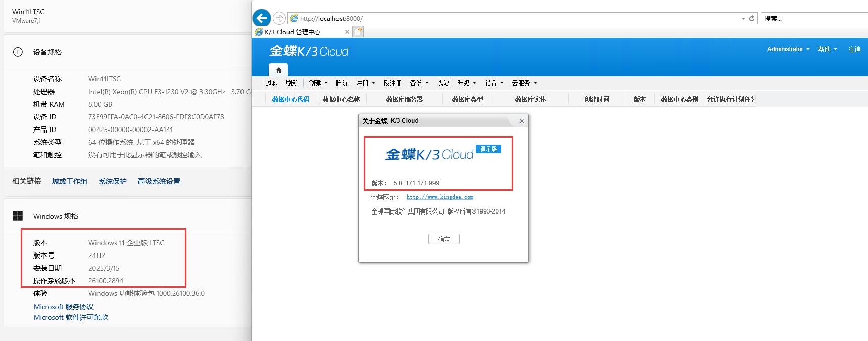Close the 关于金蝶 K/3 Cloud dialog
868x341 pixels.
[522, 121]
